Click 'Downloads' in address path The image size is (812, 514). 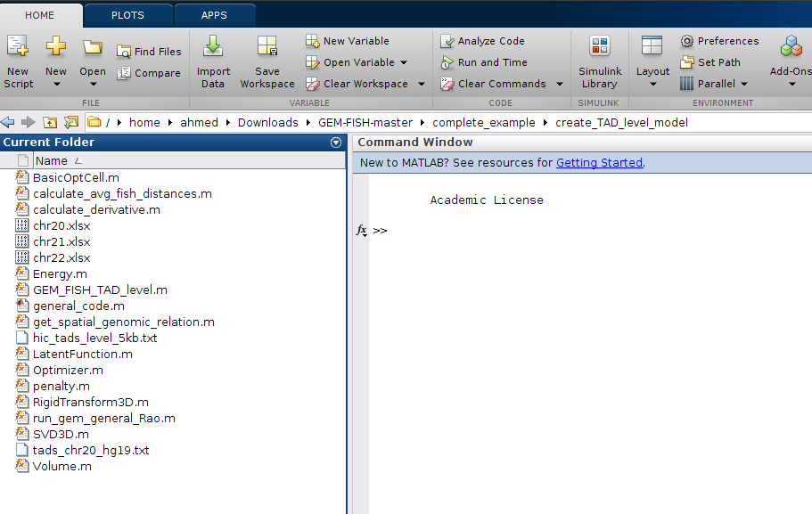267,123
